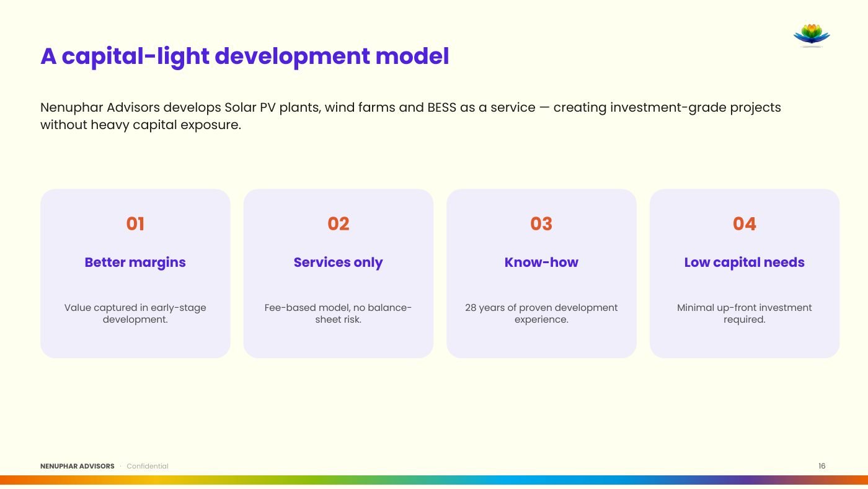Click text 'Minimal up-front investment required.'
Image resolution: width=868 pixels, height=489 pixels.
[745, 313]
